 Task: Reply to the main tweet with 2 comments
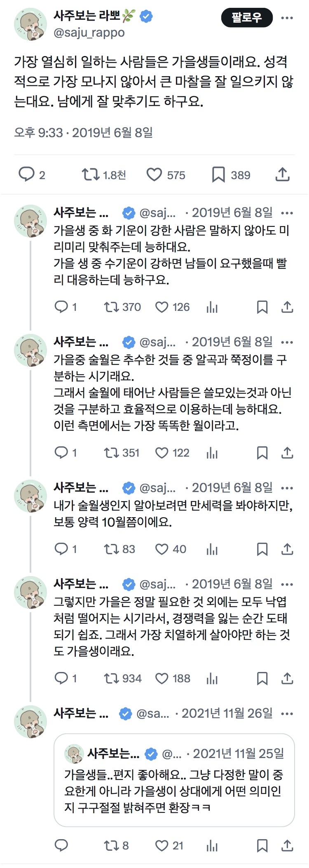tap(32, 175)
